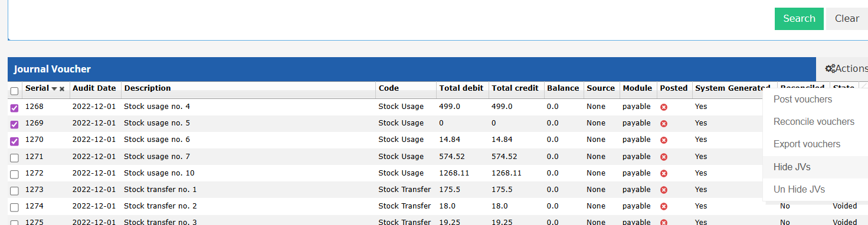Uncheck the checkbox for serial 1268
Viewport: 868px width, 225px height.
(x=15, y=108)
